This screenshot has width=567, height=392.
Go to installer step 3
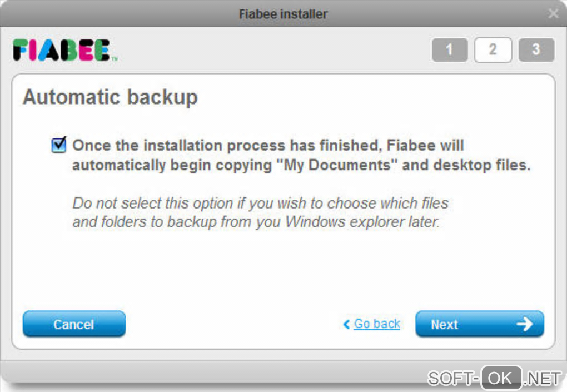pyautogui.click(x=536, y=50)
